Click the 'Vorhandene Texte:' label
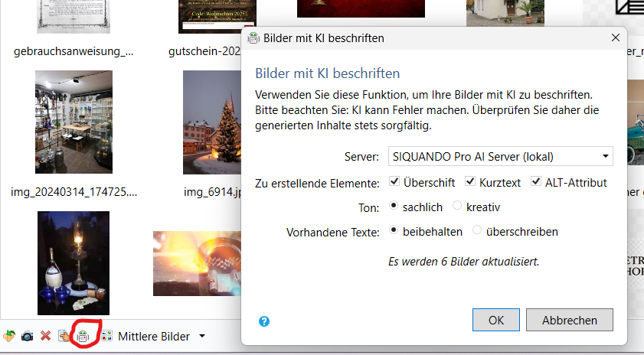644x355 pixels. point(332,233)
